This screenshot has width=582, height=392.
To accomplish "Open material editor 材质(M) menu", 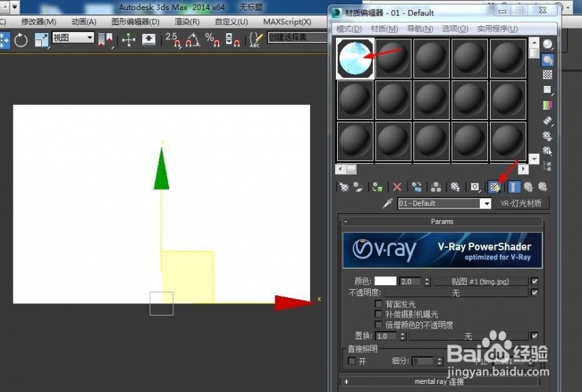I will coord(384,29).
